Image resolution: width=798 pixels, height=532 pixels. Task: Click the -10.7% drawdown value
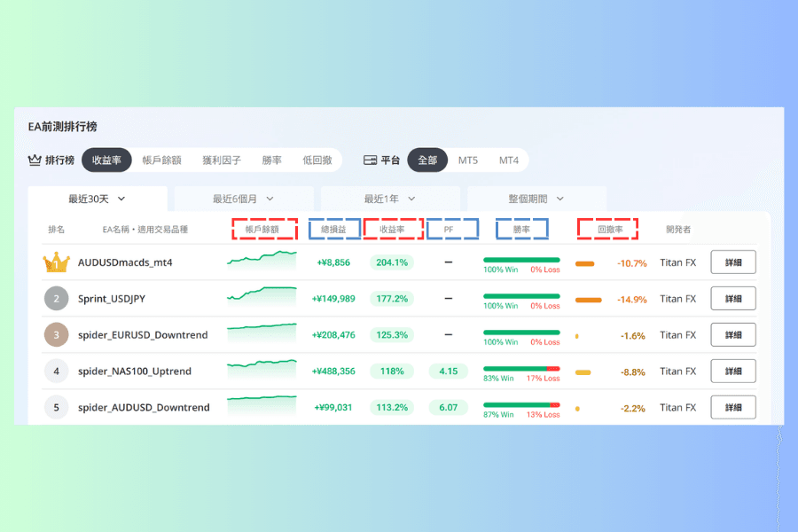tap(632, 263)
